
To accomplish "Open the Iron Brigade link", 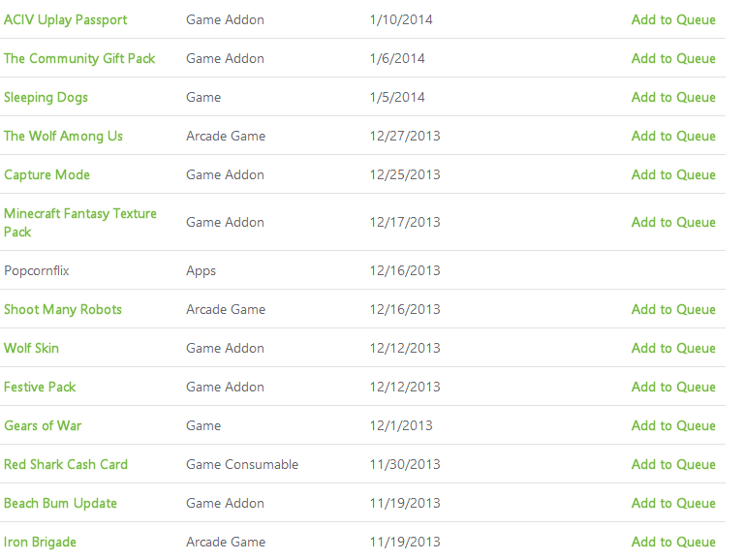I will [x=40, y=542].
